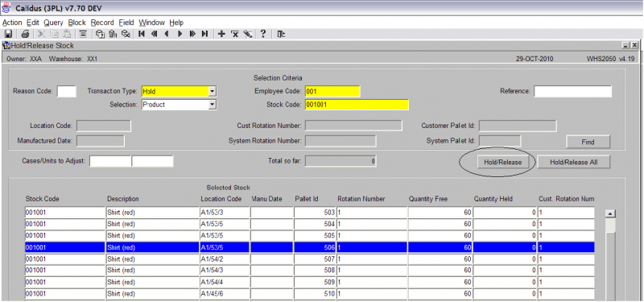The width and height of the screenshot is (644, 302).
Task: Click the previous record arrow icon
Action: [167, 34]
